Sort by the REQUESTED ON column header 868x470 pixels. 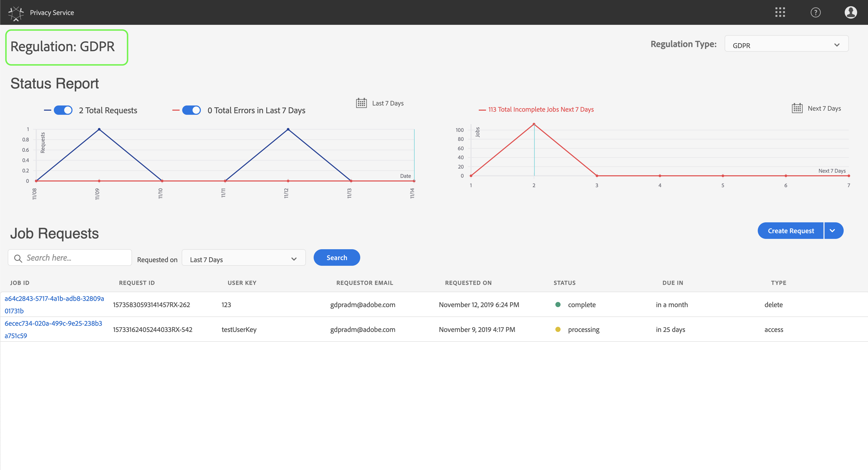click(x=468, y=283)
